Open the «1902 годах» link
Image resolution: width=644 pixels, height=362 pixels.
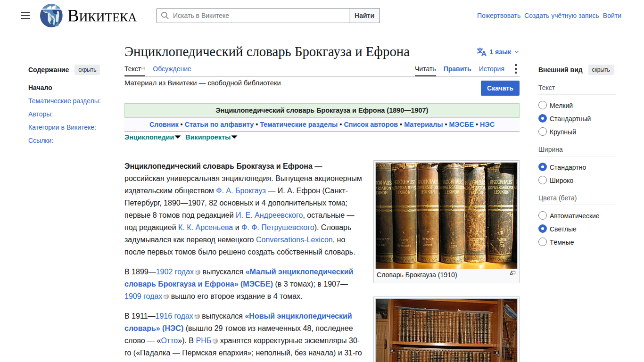click(x=175, y=272)
